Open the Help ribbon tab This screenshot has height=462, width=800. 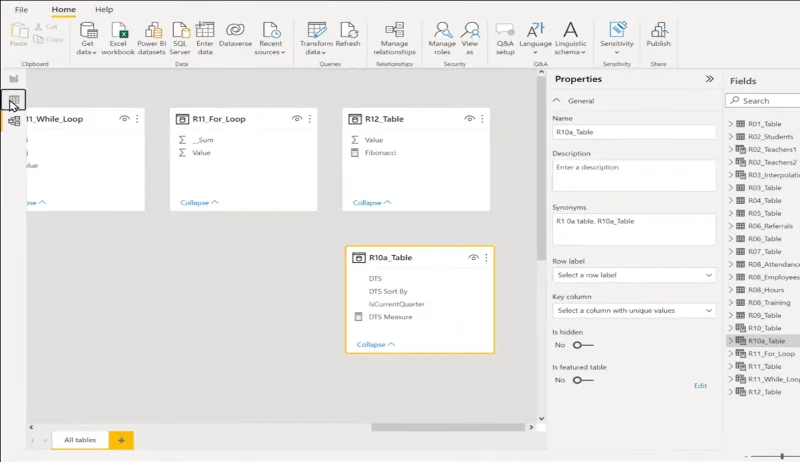pos(104,10)
